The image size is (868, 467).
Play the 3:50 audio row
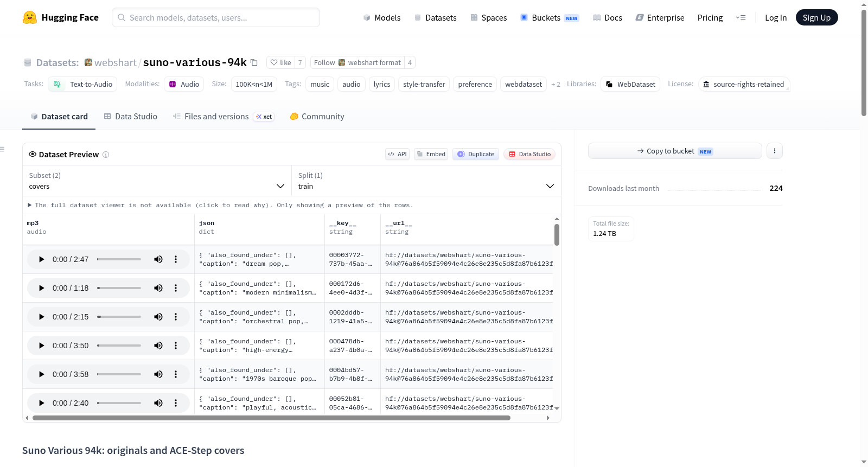[41, 346]
